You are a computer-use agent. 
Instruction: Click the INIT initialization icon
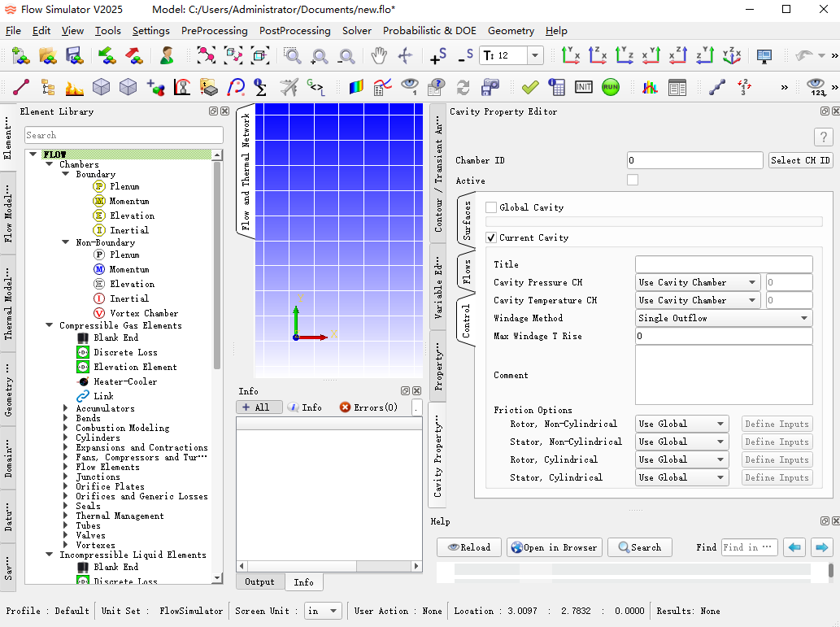(583, 87)
